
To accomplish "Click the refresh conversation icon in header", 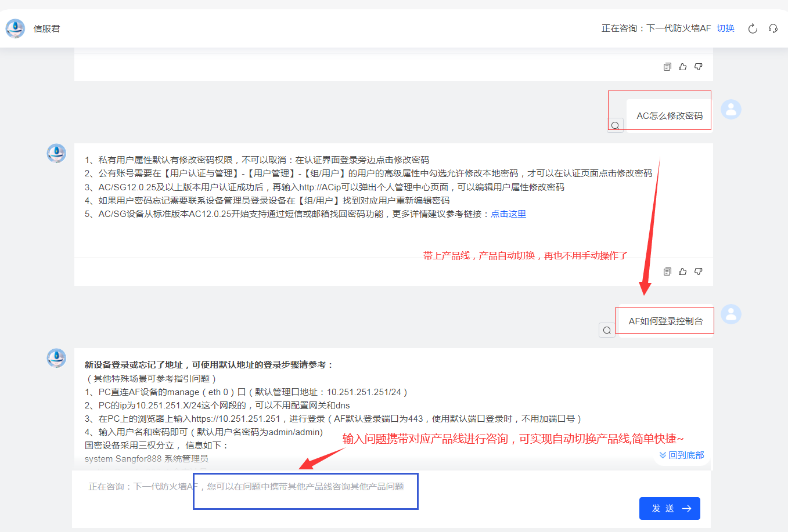I will tap(753, 28).
